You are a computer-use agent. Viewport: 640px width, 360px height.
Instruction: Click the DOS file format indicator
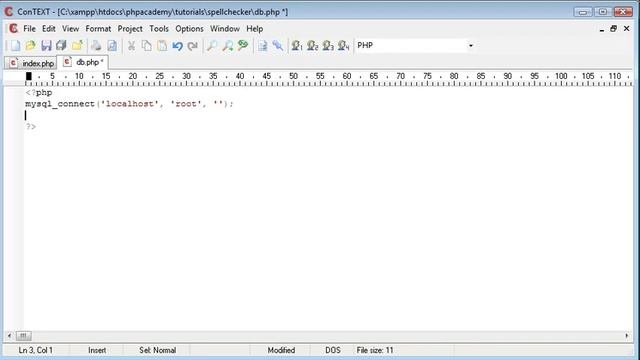[333, 350]
